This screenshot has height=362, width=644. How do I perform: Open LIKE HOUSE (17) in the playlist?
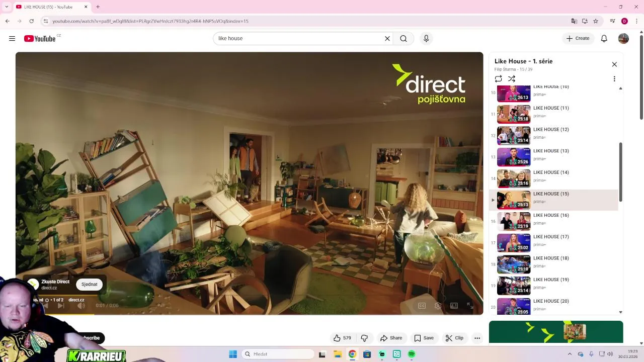pos(553,243)
